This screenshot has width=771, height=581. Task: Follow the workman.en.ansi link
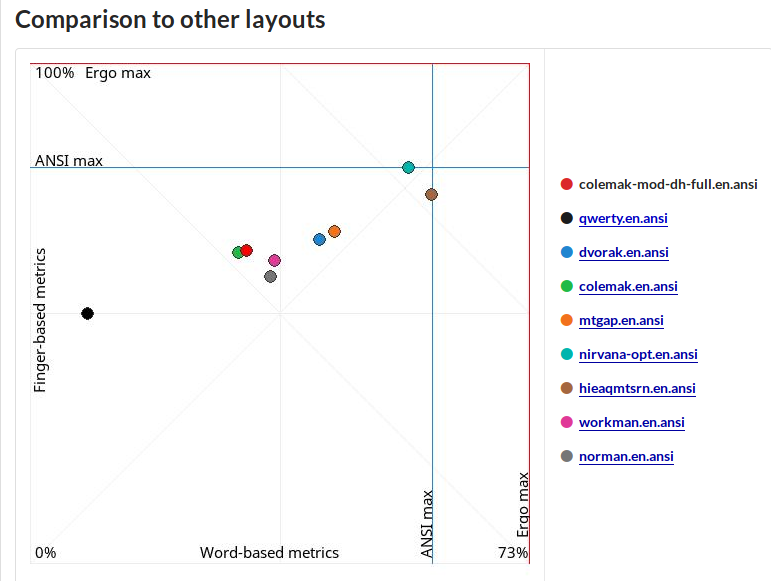coord(631,422)
